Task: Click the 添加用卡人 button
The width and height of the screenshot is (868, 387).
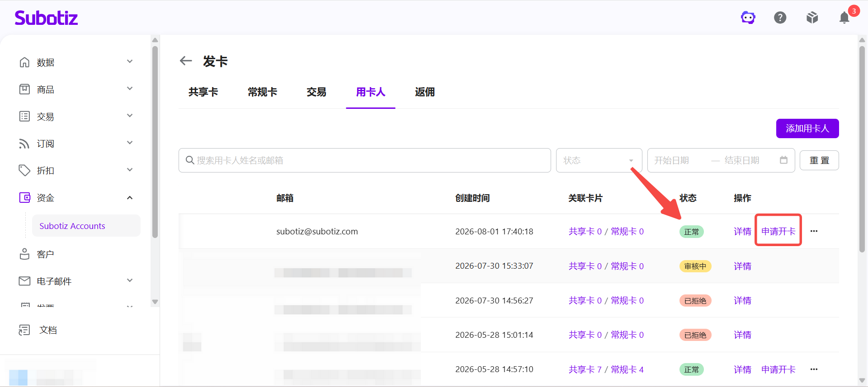Action: pyautogui.click(x=807, y=128)
